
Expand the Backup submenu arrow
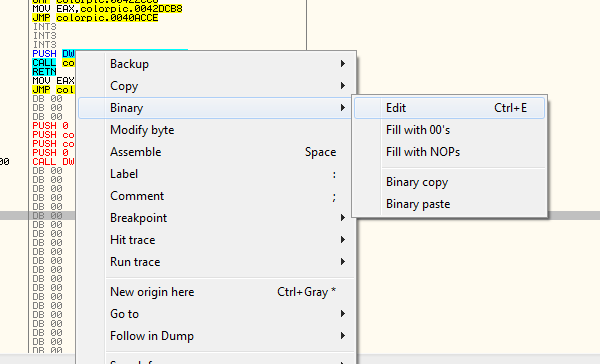tap(343, 64)
